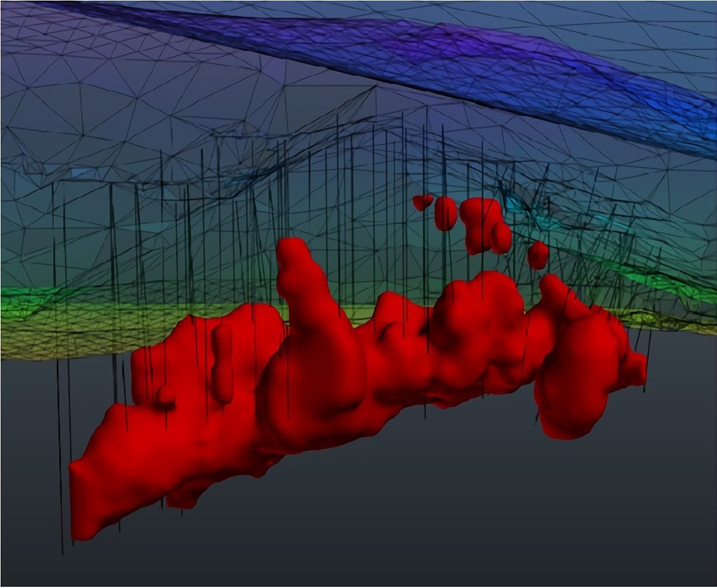
Task: Select the wireframe terrain mesh in upper left
Action: click(116, 87)
